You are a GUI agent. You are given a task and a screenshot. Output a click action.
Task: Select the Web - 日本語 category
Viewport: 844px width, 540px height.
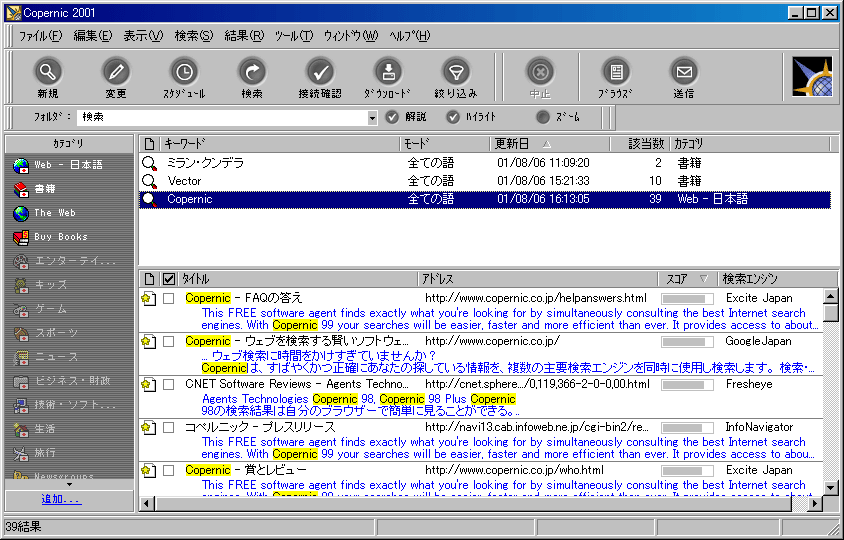[58, 165]
